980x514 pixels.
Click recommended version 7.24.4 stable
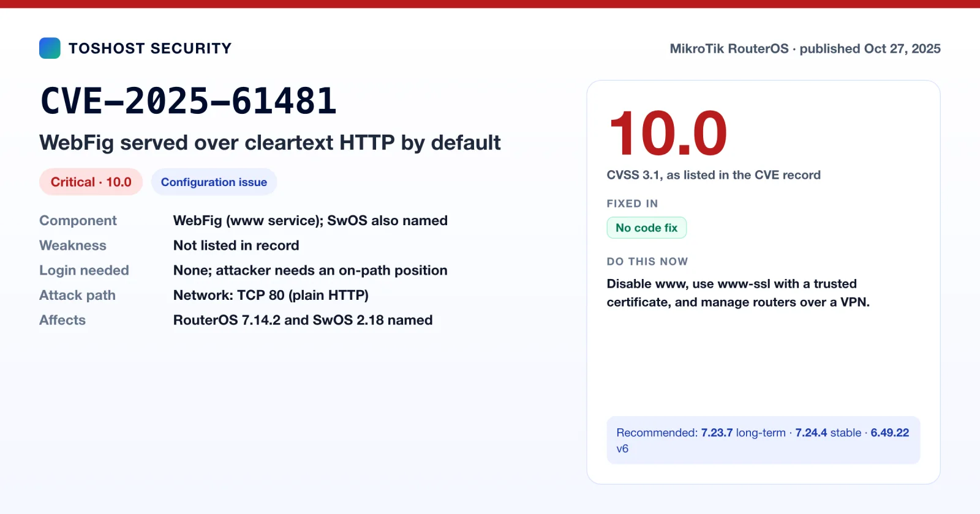[828, 433]
